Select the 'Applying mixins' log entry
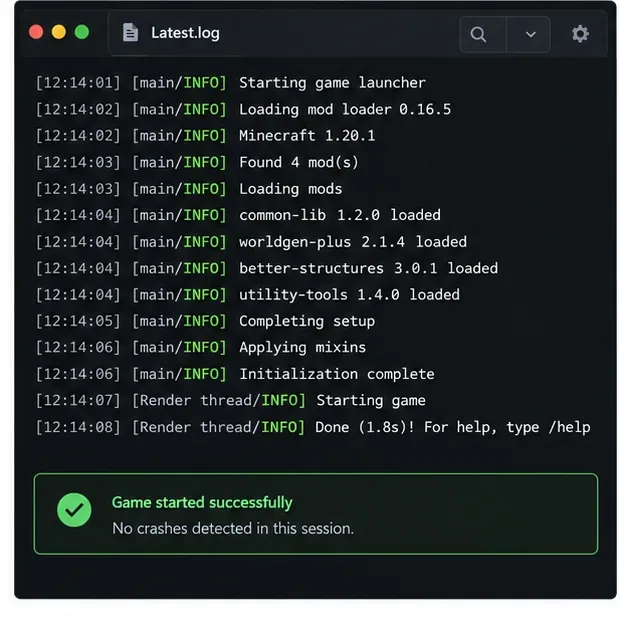The height and width of the screenshot is (619, 619). (201, 348)
